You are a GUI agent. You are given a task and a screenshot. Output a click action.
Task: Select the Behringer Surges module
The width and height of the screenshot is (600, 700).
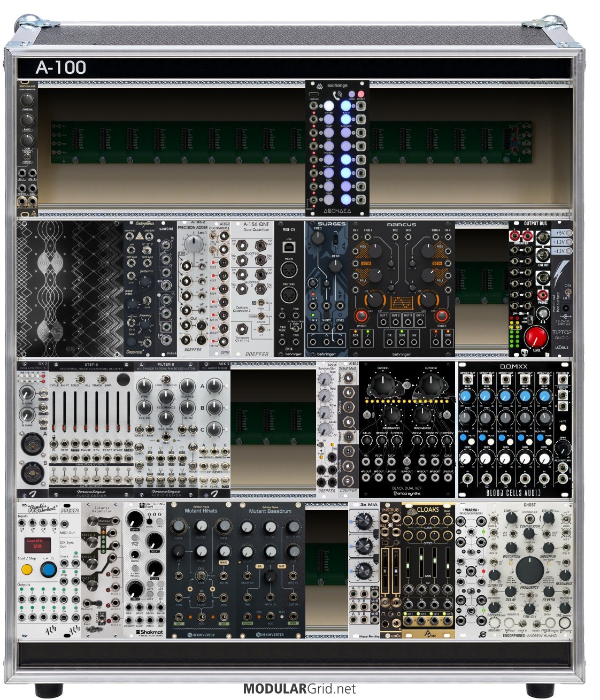327,289
